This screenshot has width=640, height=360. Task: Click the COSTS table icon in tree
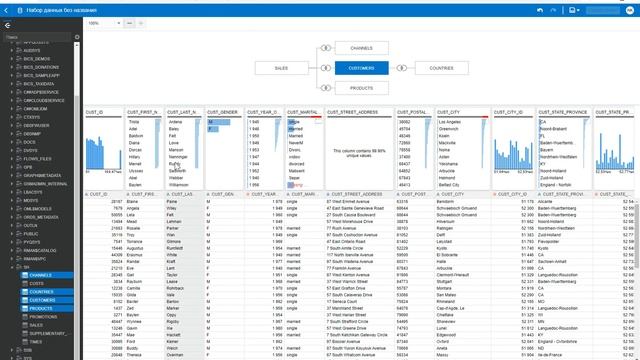(x=25, y=284)
